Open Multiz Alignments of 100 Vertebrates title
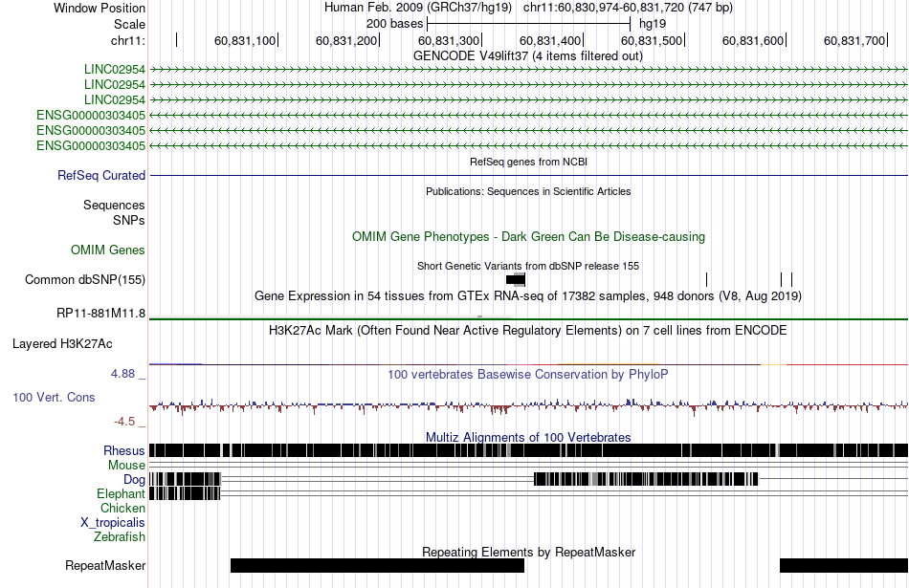Image resolution: width=909 pixels, height=588 pixels. [x=528, y=437]
